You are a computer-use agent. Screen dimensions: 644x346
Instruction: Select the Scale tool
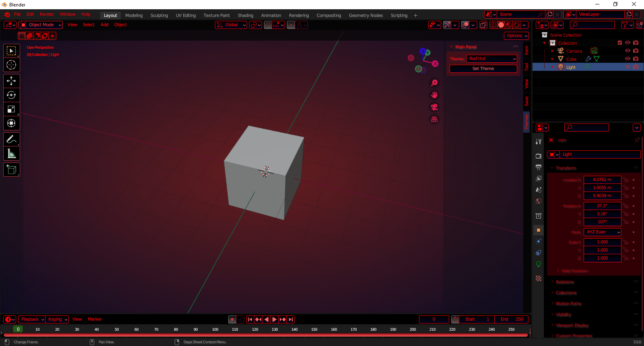(11, 109)
